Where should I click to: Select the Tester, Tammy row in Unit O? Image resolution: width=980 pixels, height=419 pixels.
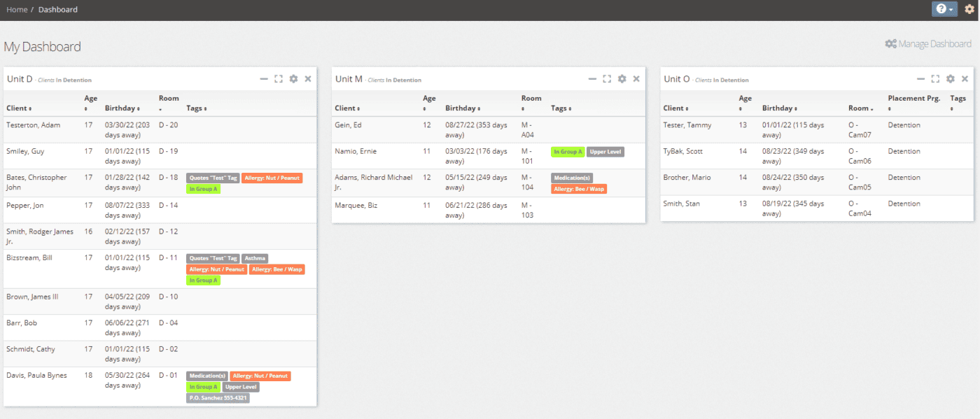(x=687, y=125)
